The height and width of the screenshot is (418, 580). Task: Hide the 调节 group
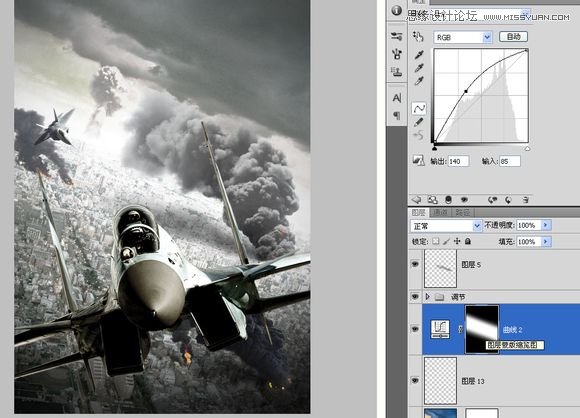[415, 297]
